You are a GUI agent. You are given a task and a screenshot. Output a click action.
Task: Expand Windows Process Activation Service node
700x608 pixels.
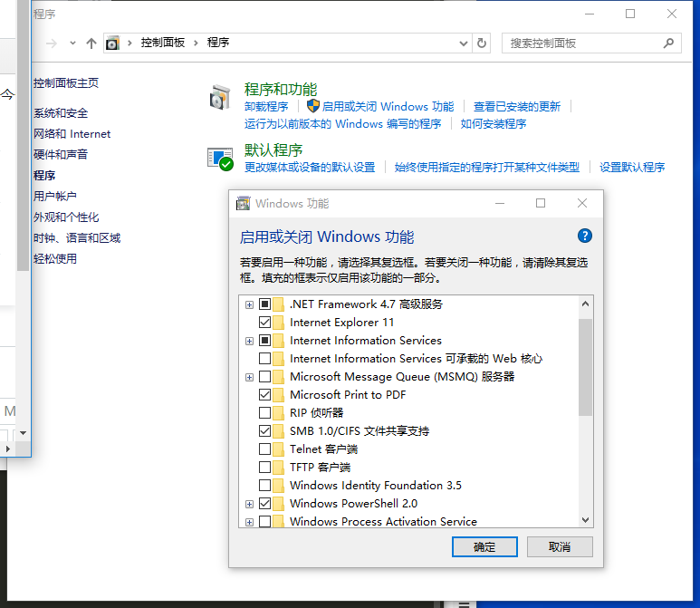[250, 522]
